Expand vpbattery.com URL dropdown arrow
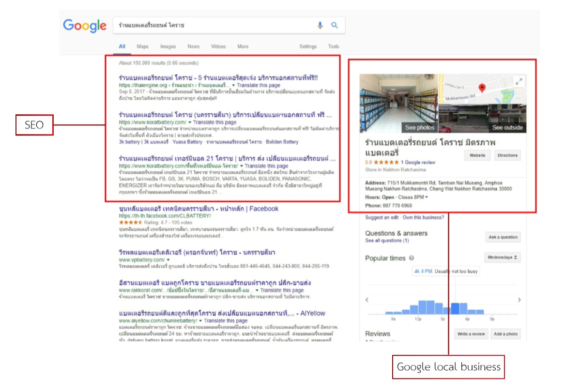 click(168, 260)
